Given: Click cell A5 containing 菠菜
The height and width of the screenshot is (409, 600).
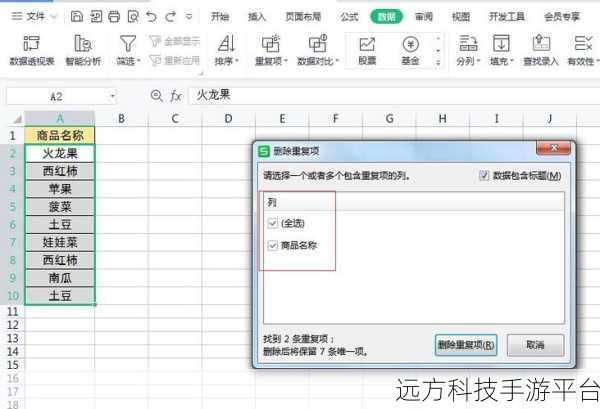Looking at the screenshot, I should (60, 207).
